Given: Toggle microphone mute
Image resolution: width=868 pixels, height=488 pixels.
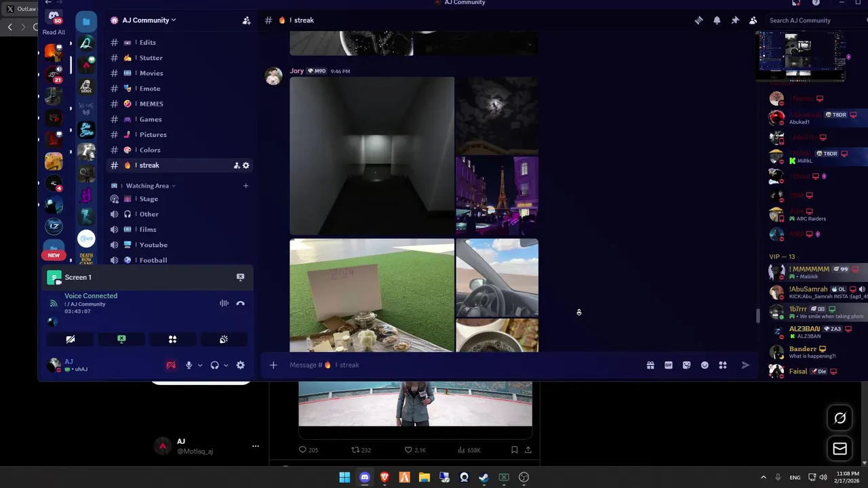Looking at the screenshot, I should click(189, 365).
